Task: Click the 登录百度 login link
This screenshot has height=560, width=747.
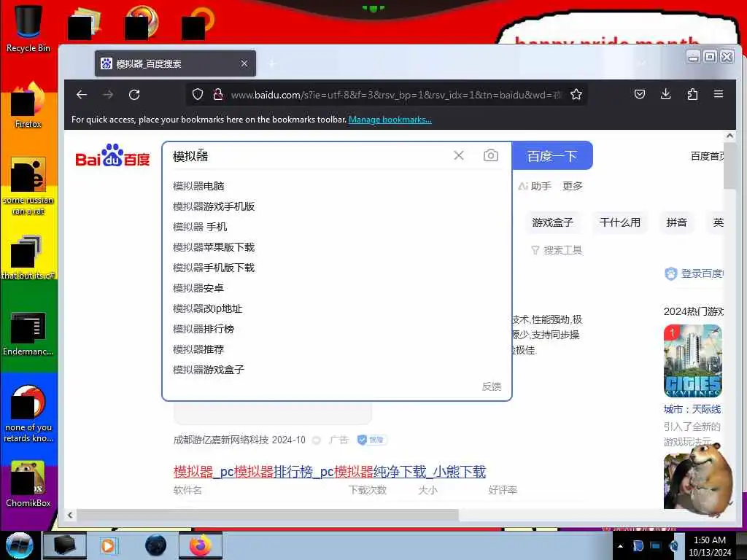Action: 694,273
